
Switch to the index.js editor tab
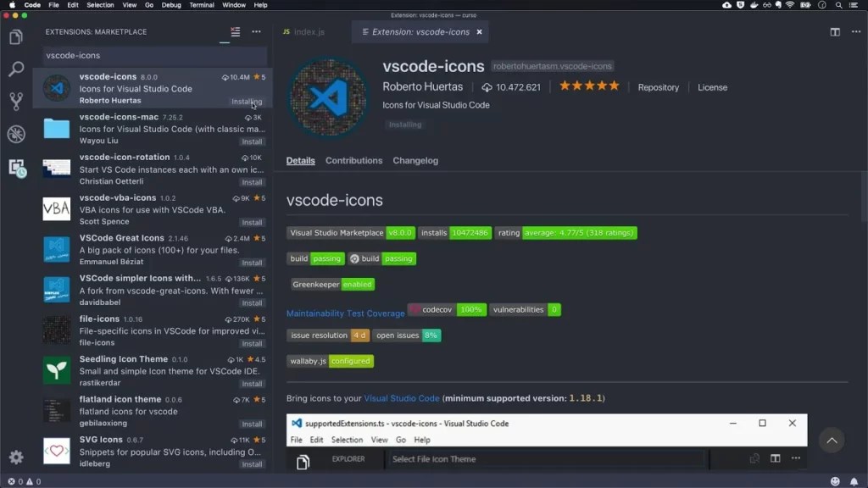(309, 32)
